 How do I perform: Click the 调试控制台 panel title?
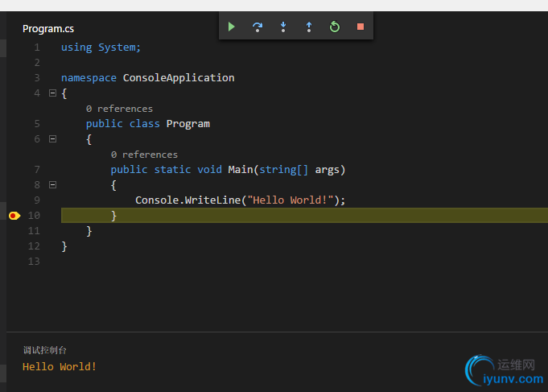[x=44, y=350]
